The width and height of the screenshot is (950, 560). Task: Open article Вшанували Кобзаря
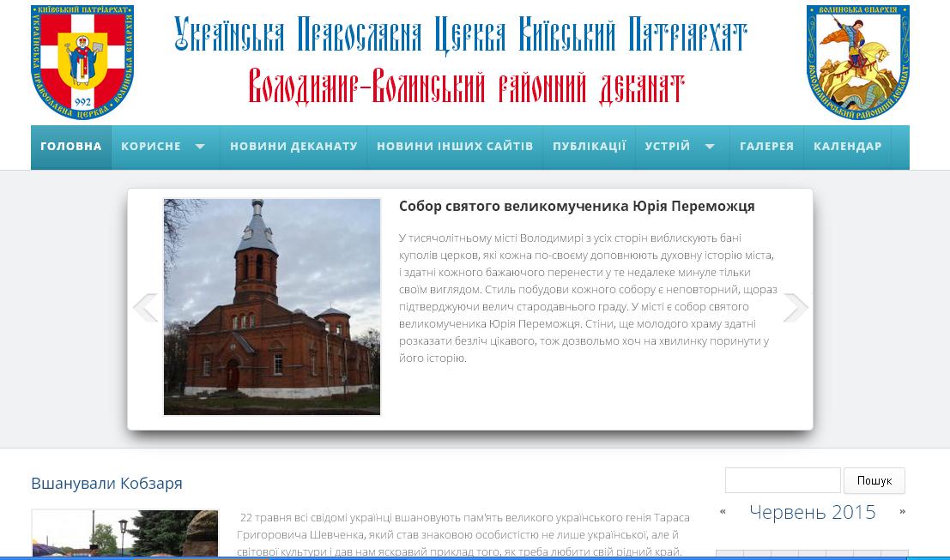click(x=106, y=484)
